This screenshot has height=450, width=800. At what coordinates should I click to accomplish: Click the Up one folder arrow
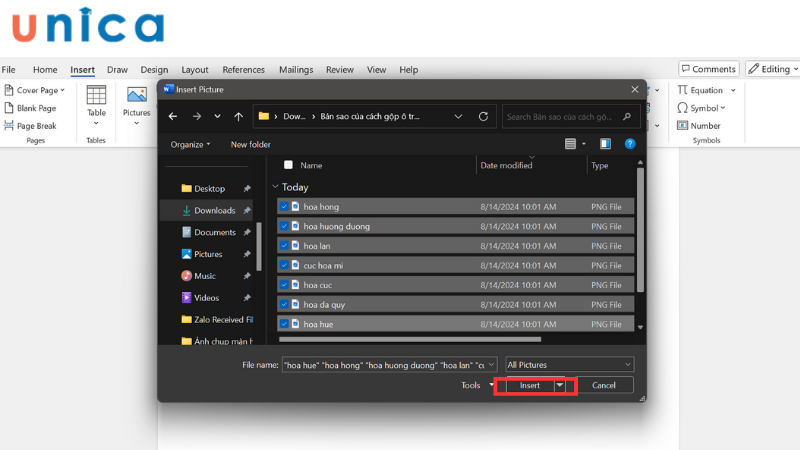click(238, 116)
